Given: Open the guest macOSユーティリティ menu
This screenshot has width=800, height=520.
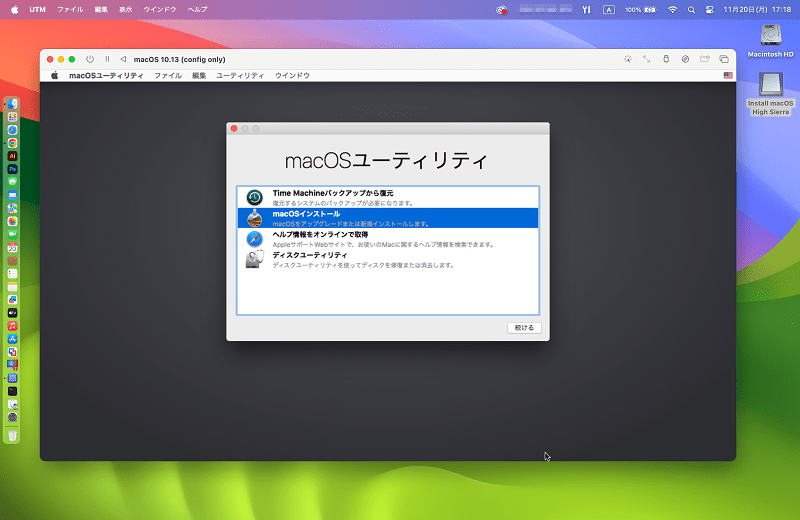Looking at the screenshot, I should [106, 76].
